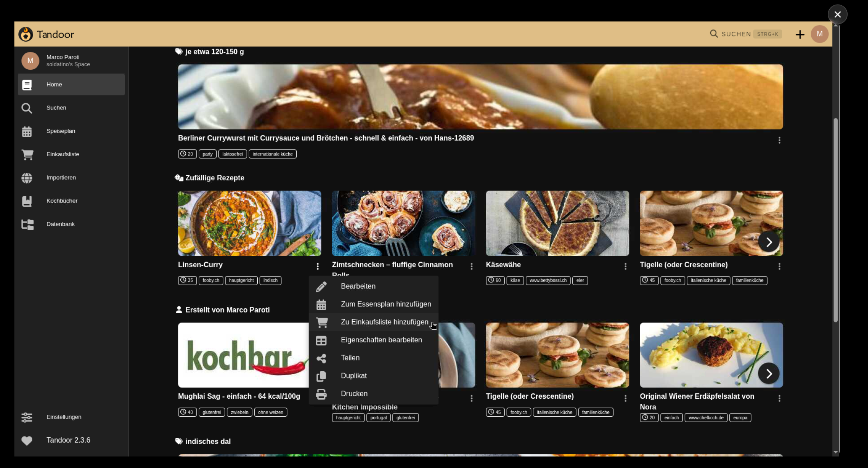Viewport: 868px width, 468px height.
Task: Open three-dot menu for Berliner Currywurst recipe
Action: coord(779,141)
